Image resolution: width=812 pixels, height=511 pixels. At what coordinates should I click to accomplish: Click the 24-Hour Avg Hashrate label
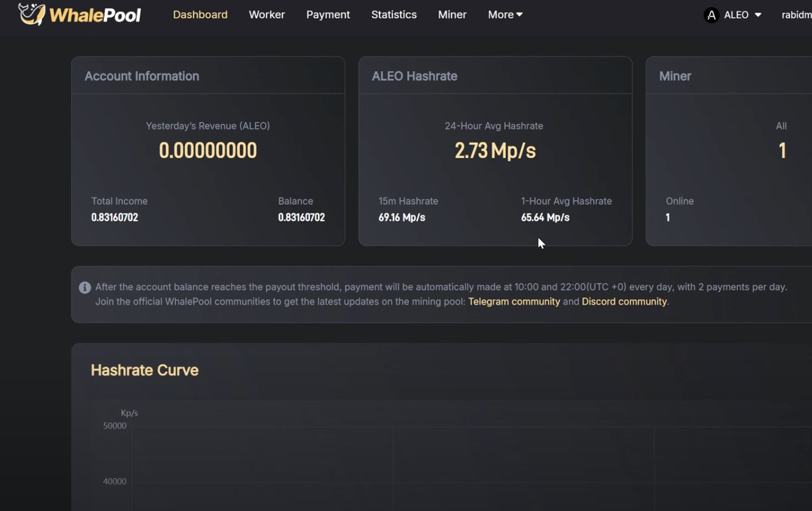[494, 126]
